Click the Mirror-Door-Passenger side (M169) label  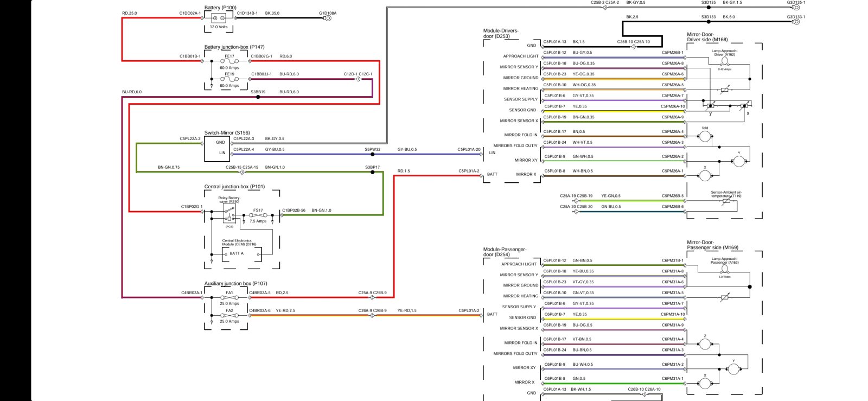[712, 245]
